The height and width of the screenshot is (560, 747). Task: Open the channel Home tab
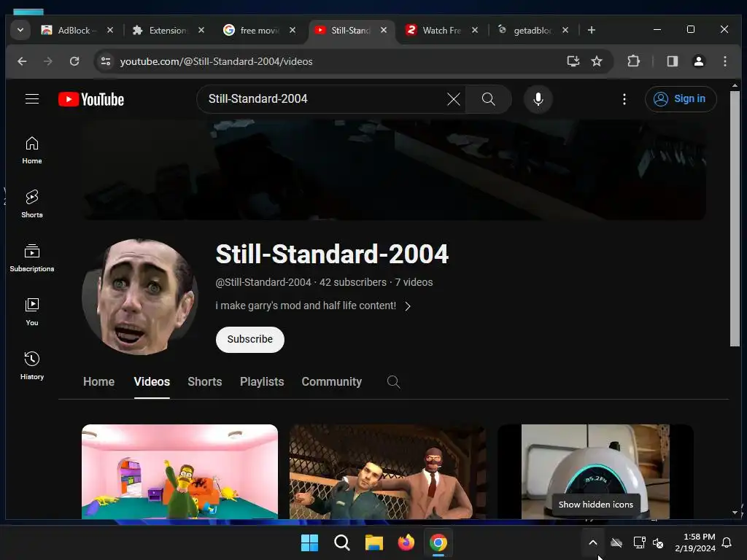click(x=98, y=382)
